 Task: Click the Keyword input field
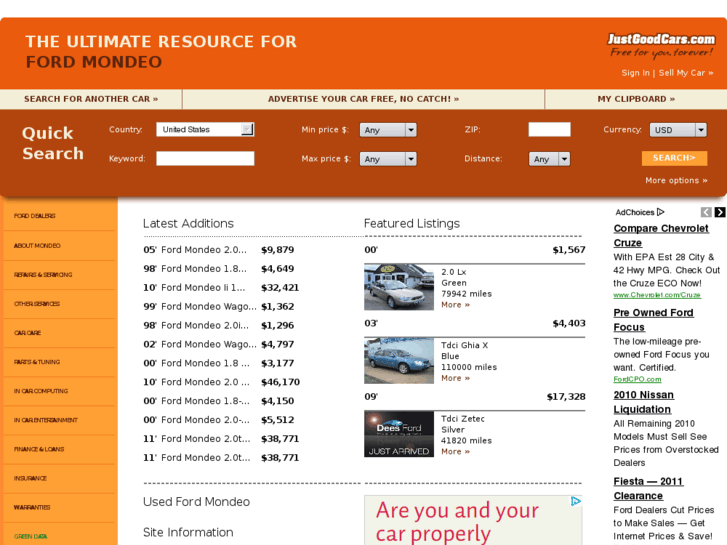click(205, 159)
